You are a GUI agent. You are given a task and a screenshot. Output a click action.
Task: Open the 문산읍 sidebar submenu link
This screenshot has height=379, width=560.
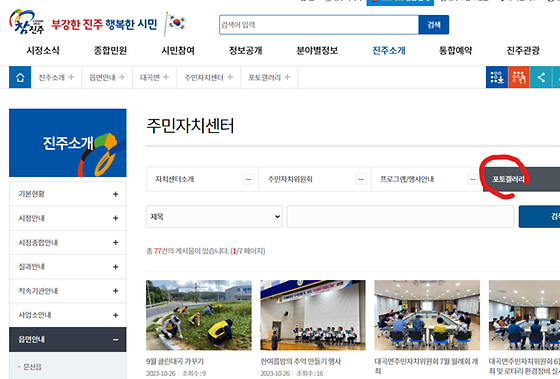tap(32, 367)
